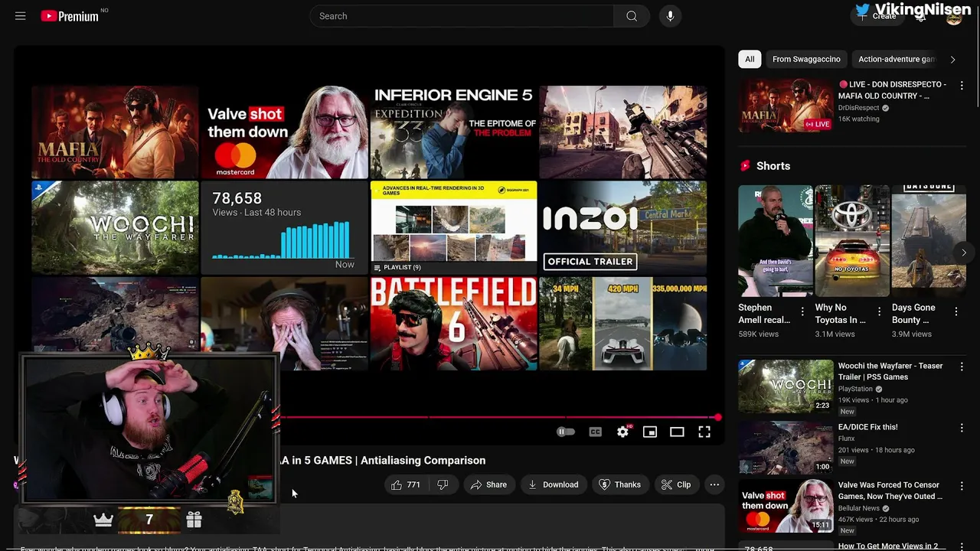
Task: Open the Create button
Action: tap(877, 16)
